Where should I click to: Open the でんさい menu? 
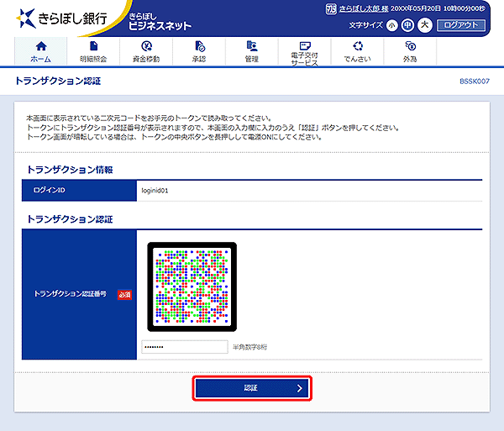357,51
